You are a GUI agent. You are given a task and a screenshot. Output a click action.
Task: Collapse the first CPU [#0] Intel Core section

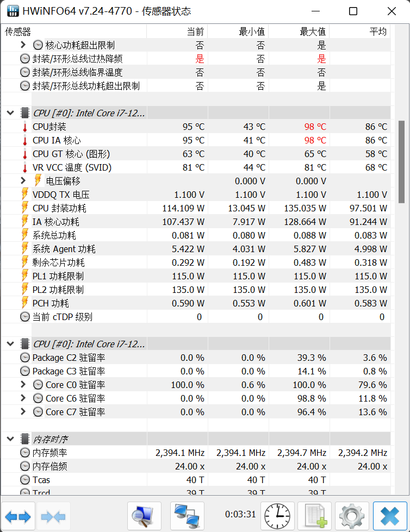pos(10,112)
